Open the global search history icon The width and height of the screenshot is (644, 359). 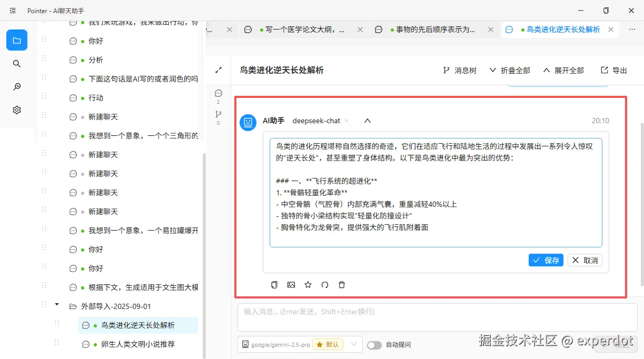coord(17,87)
